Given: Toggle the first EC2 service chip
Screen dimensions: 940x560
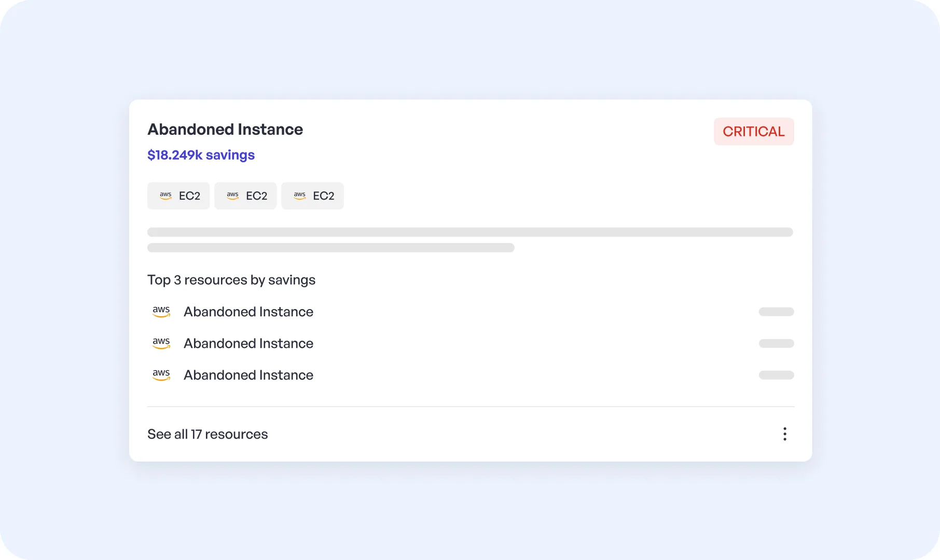Looking at the screenshot, I should point(178,195).
